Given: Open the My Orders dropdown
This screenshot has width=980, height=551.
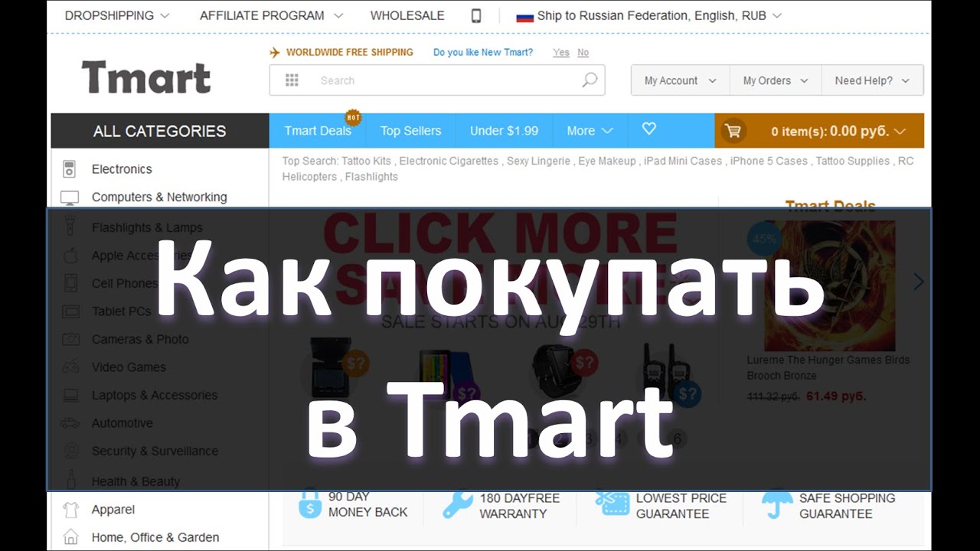Looking at the screenshot, I should point(776,80).
